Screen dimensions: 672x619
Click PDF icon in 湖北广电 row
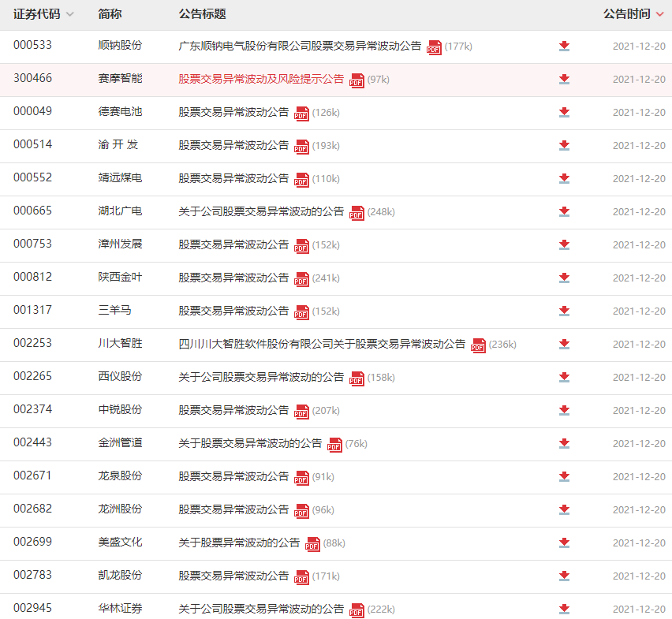357,213
